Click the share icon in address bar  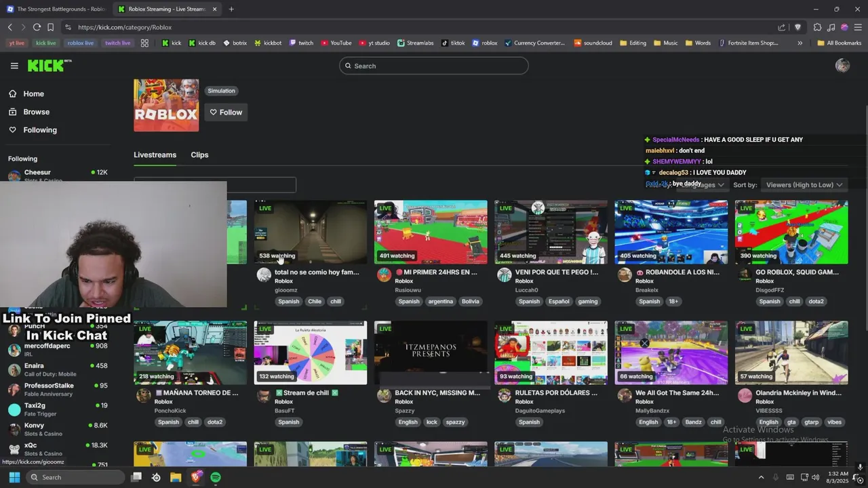point(781,27)
